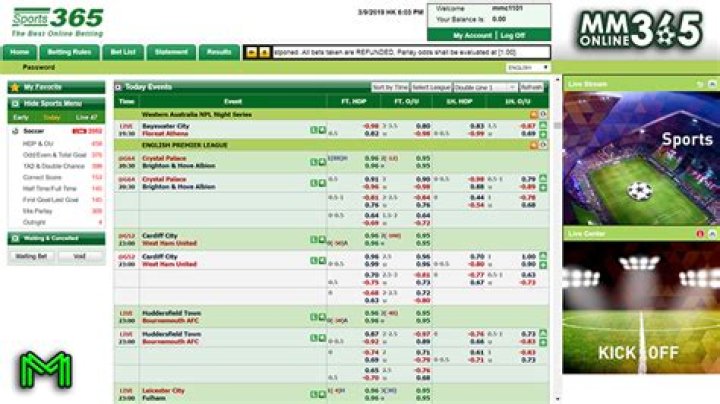Refresh the Today Events list

tap(531, 87)
